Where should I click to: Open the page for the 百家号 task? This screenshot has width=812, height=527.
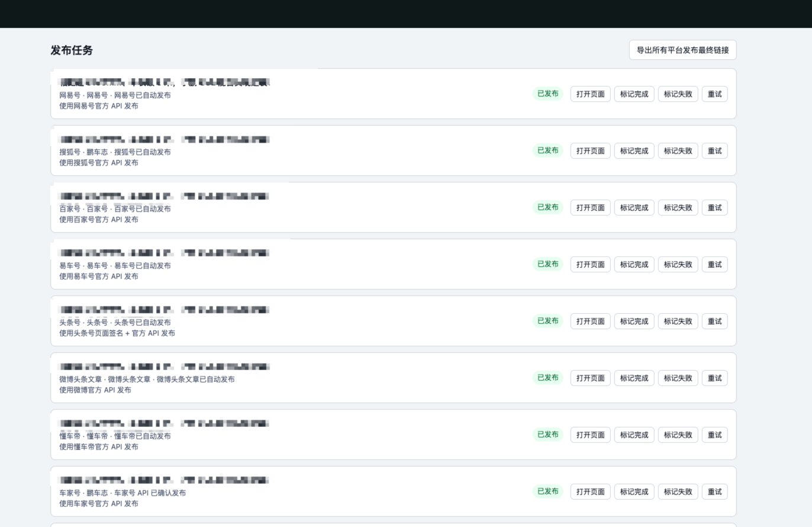click(590, 208)
